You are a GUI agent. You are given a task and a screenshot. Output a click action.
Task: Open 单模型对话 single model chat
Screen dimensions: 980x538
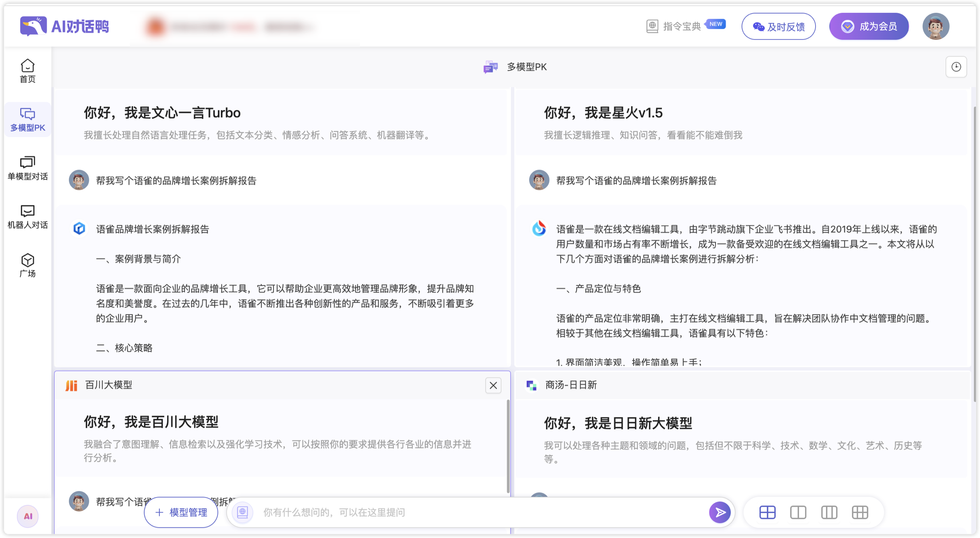tap(27, 168)
